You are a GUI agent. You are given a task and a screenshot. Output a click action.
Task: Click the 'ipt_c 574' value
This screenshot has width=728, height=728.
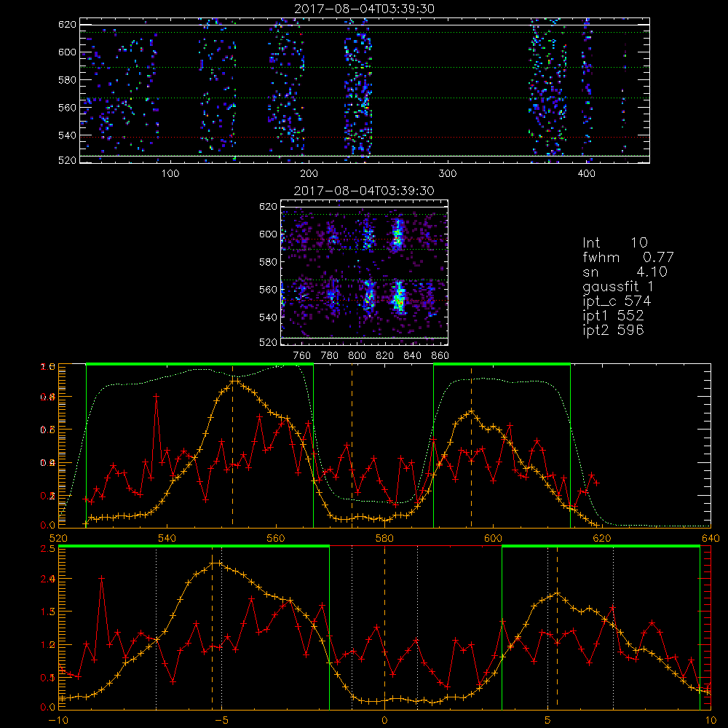[x=617, y=301]
